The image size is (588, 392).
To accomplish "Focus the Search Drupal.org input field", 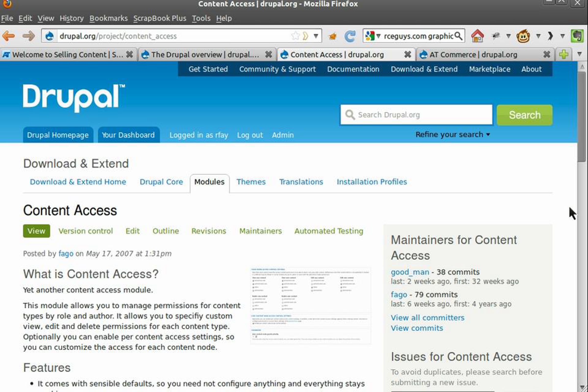I will point(416,115).
